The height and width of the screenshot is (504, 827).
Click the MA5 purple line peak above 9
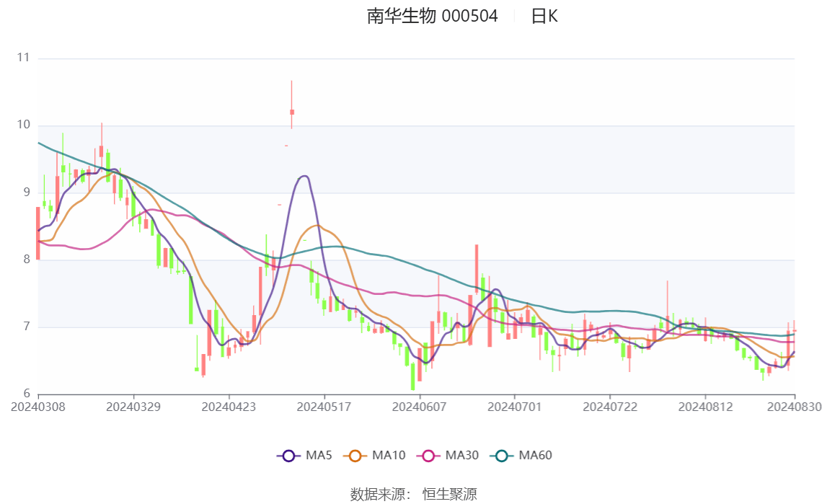point(304,176)
